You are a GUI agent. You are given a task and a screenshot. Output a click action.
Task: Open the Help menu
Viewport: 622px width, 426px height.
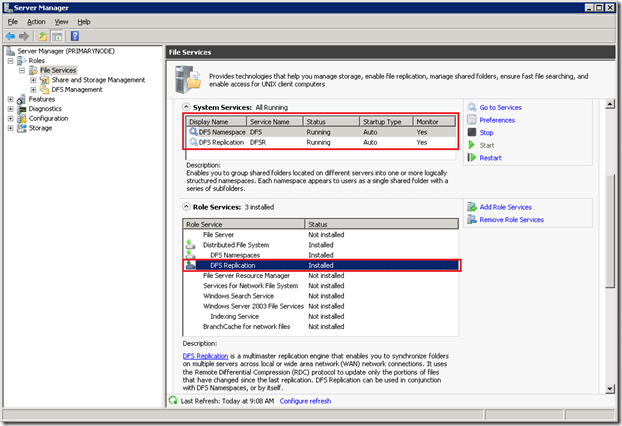[x=84, y=22]
